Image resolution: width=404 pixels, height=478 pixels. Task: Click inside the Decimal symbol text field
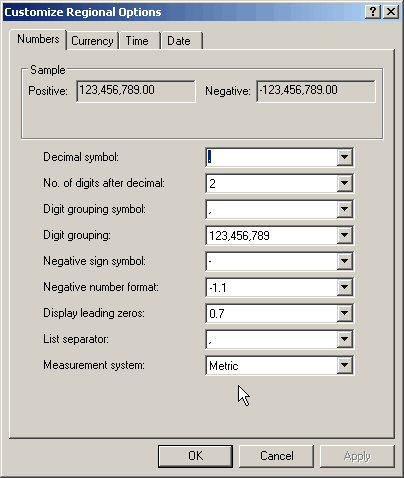(x=272, y=157)
